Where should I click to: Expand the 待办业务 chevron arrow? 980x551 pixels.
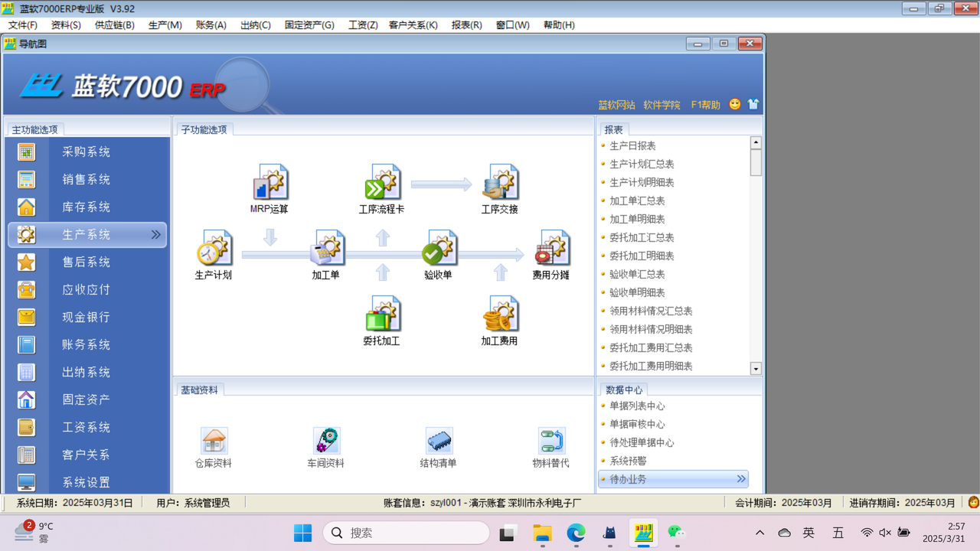pos(741,479)
